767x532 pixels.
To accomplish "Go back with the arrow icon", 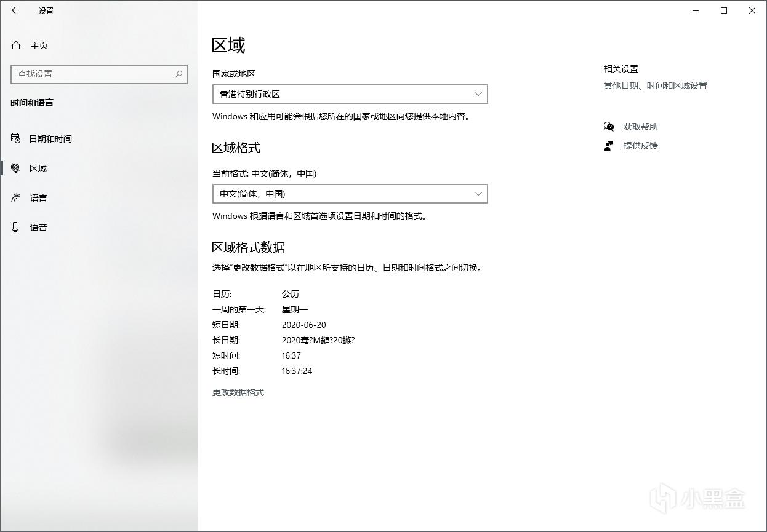I will 15,10.
